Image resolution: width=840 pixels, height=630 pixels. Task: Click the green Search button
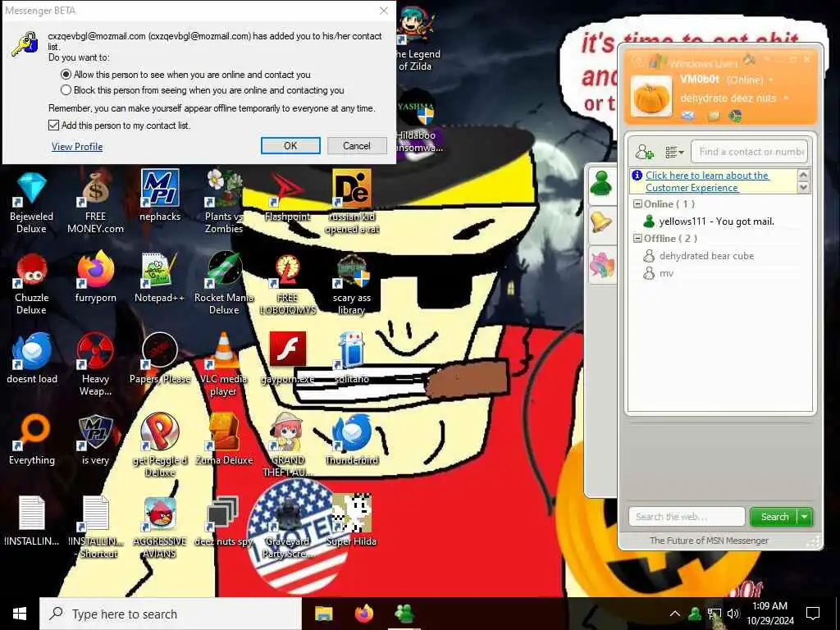774,517
